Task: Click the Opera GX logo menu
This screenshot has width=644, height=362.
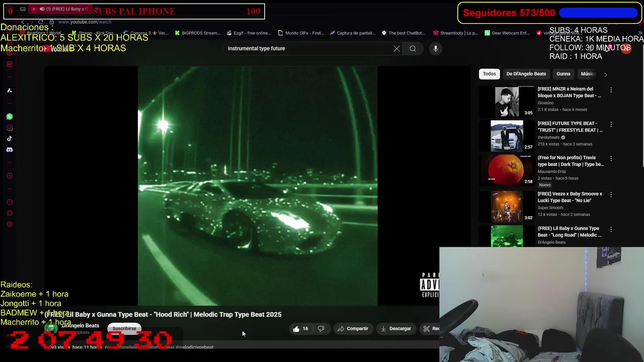Action: 10,10
